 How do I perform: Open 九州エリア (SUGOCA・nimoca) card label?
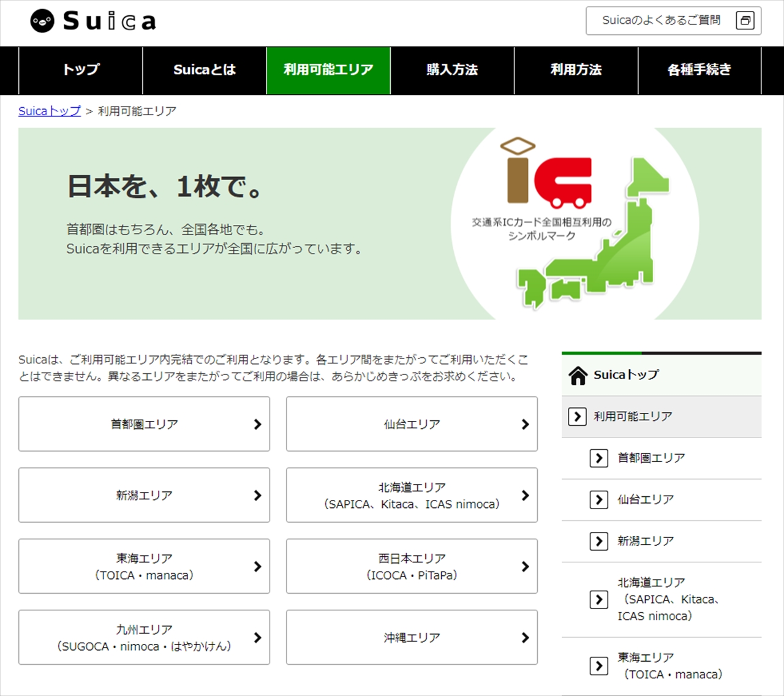(x=144, y=638)
